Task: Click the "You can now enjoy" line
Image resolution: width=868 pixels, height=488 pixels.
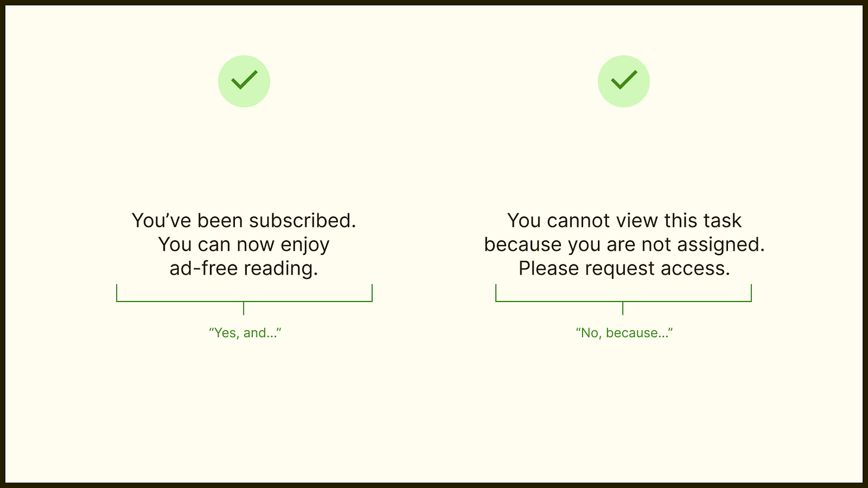Action: (244, 244)
